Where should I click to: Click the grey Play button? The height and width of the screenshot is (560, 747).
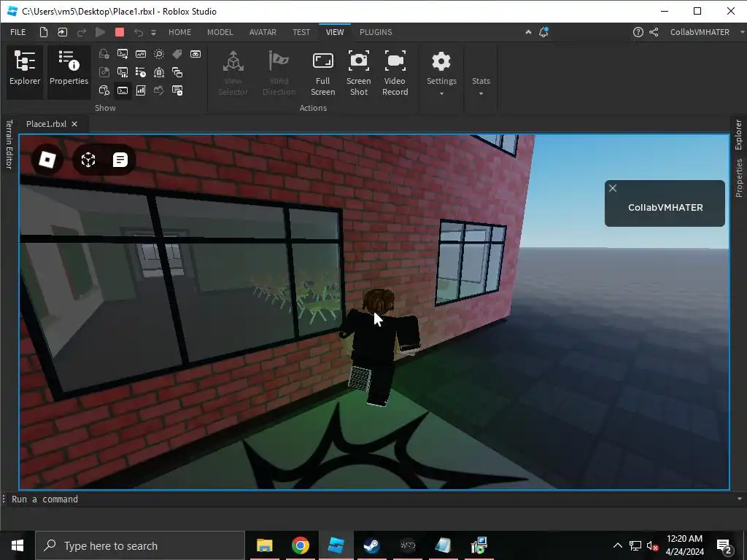tap(100, 32)
